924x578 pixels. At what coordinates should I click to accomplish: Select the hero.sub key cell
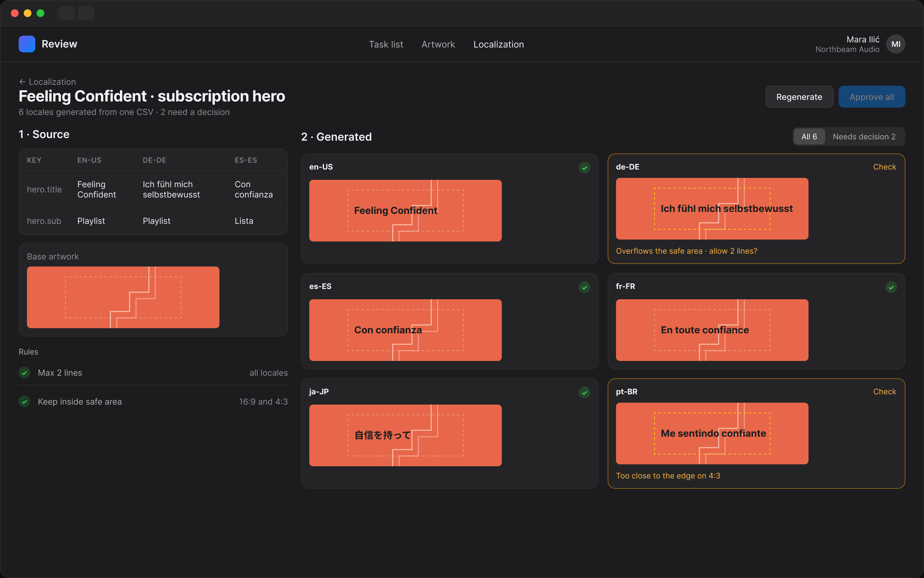tap(44, 221)
